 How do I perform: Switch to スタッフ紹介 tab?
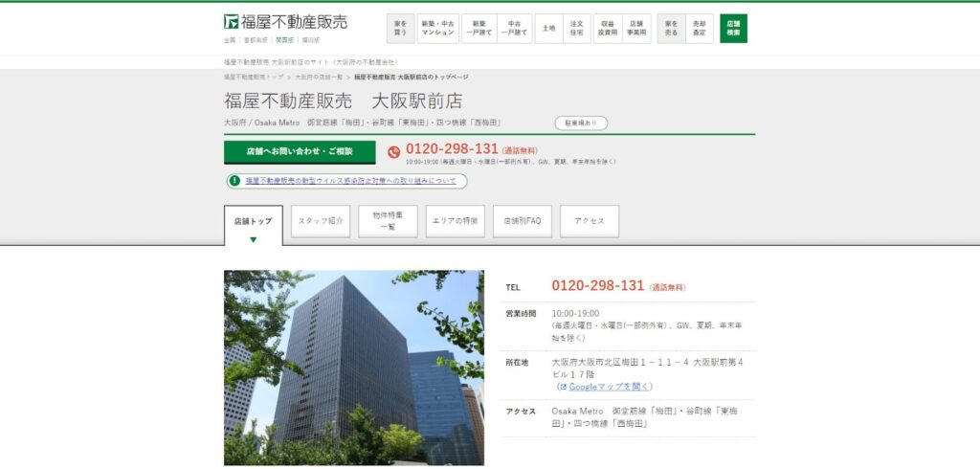321,221
